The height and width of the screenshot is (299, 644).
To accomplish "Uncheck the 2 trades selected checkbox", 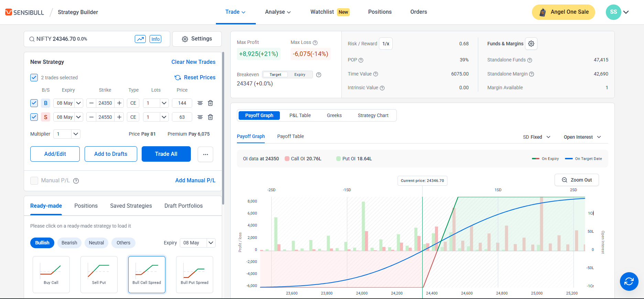I will click(34, 78).
